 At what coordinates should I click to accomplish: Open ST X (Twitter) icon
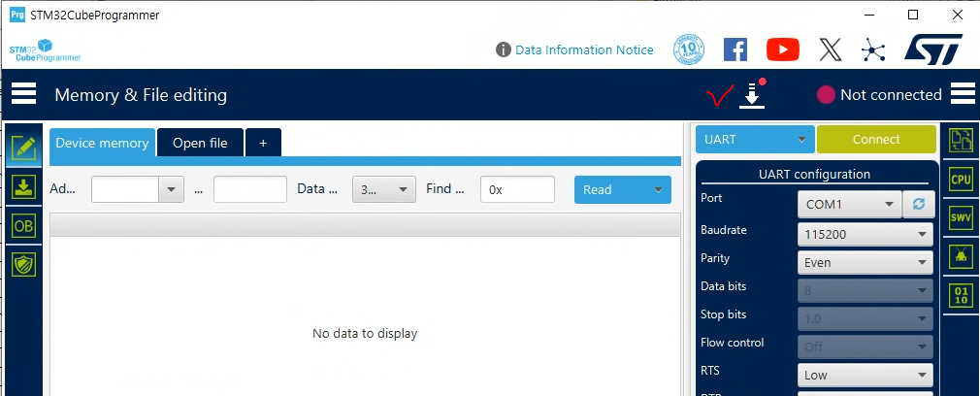tap(830, 49)
